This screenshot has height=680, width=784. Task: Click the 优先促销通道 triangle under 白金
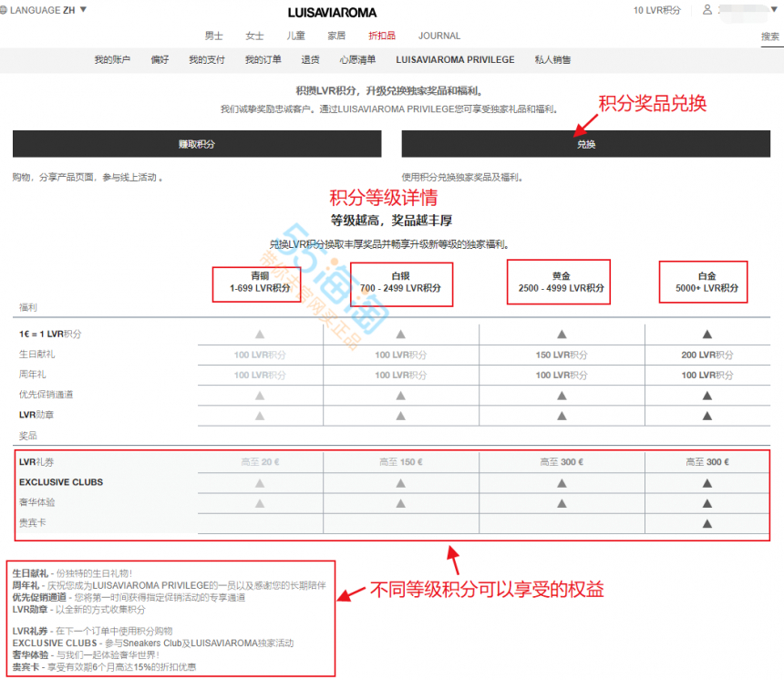click(707, 396)
